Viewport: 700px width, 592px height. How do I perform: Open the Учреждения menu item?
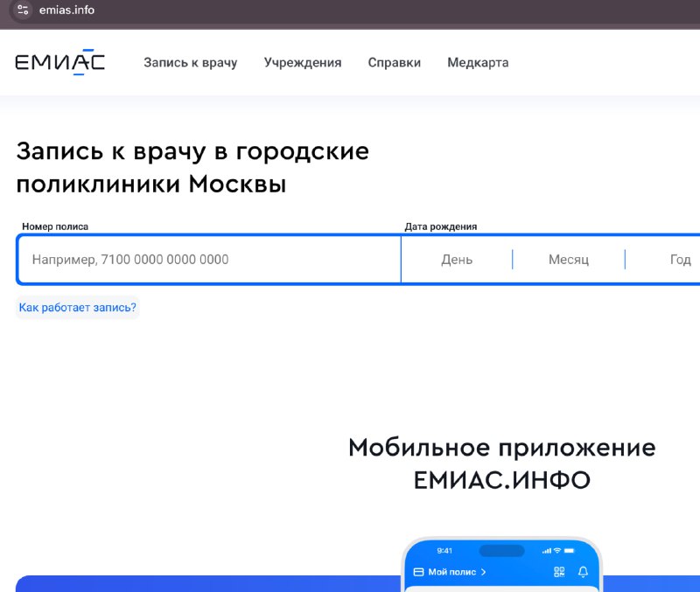pos(303,62)
